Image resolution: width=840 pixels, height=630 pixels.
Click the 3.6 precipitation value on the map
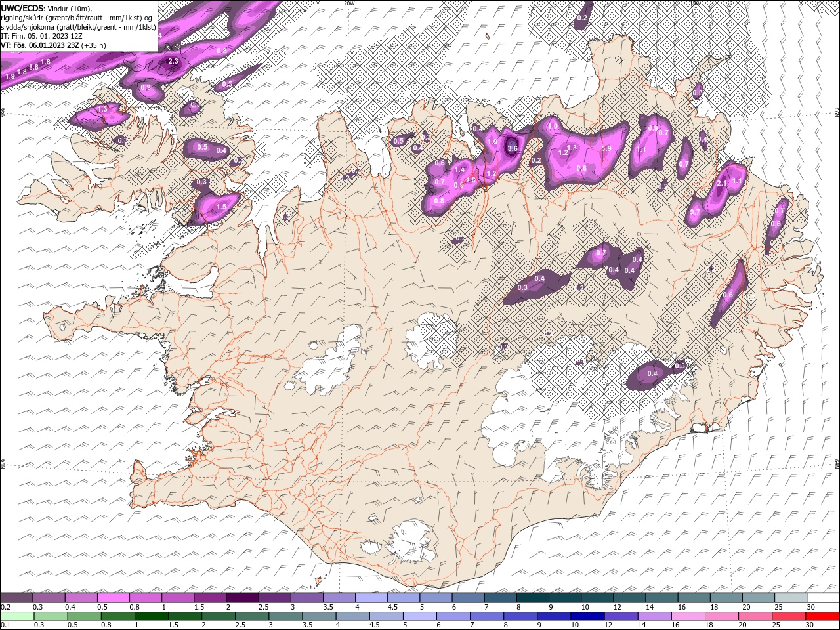(513, 149)
